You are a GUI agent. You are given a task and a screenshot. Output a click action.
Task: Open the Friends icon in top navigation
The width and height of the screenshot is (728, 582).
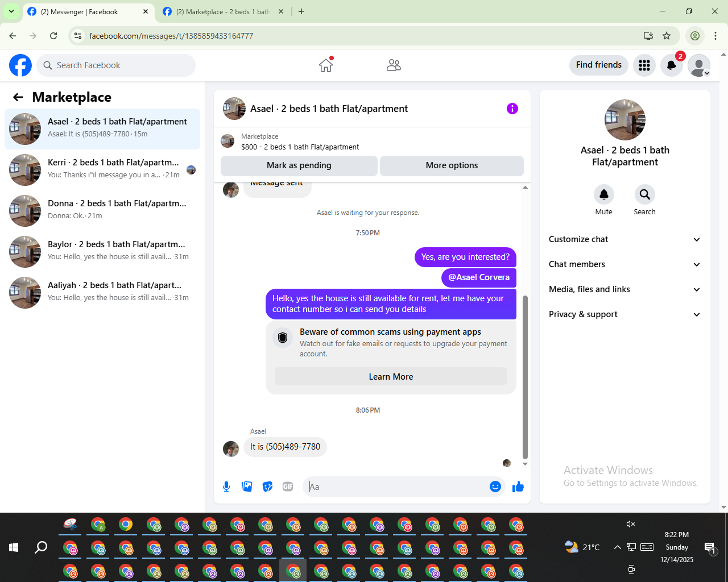tap(394, 65)
